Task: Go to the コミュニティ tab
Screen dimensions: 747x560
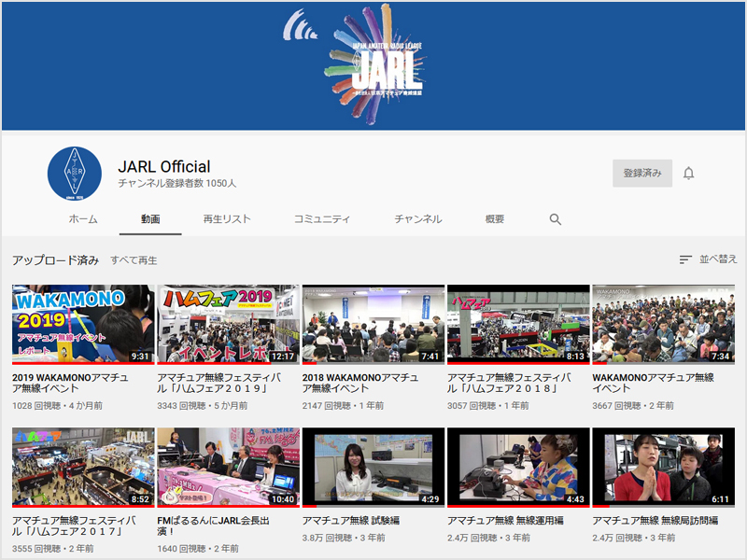Action: click(322, 219)
